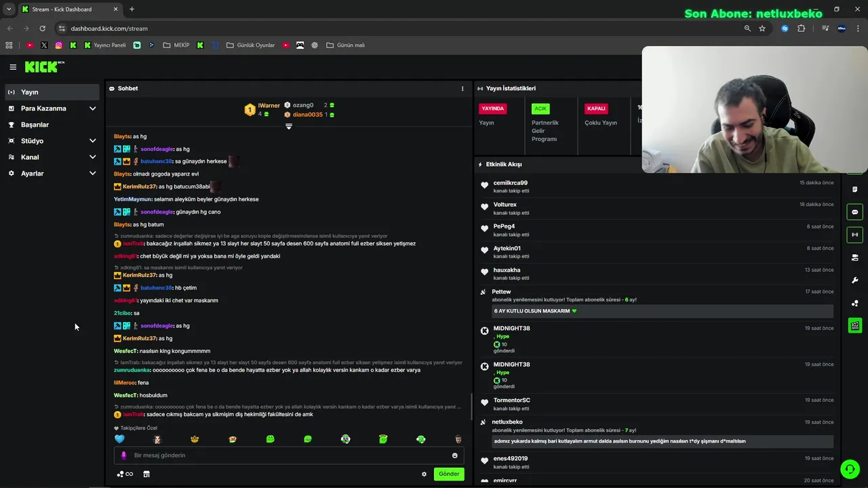Open the shop icon below the message box
The width and height of the screenshot is (868, 488).
(x=146, y=474)
